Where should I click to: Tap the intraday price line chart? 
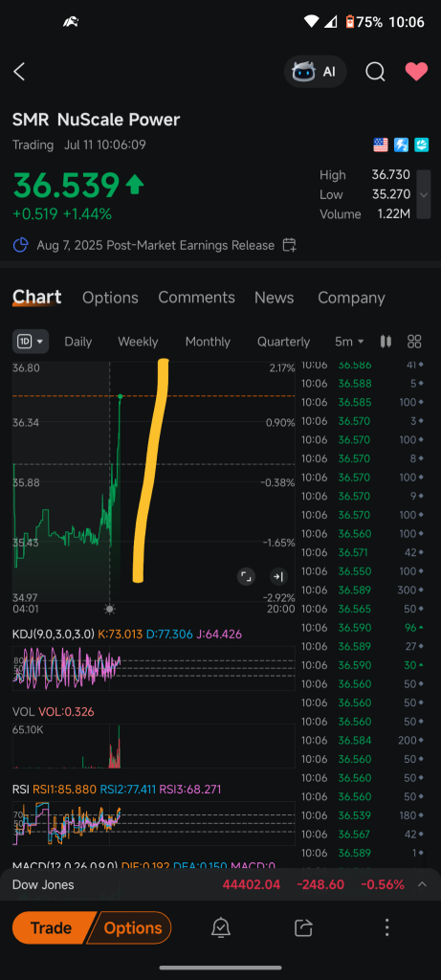(154, 481)
